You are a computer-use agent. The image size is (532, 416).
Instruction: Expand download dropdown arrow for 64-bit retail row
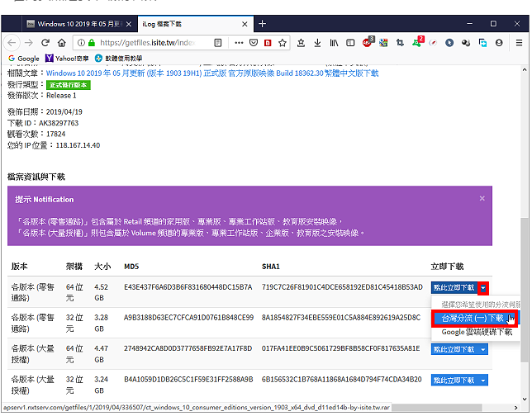(483, 288)
